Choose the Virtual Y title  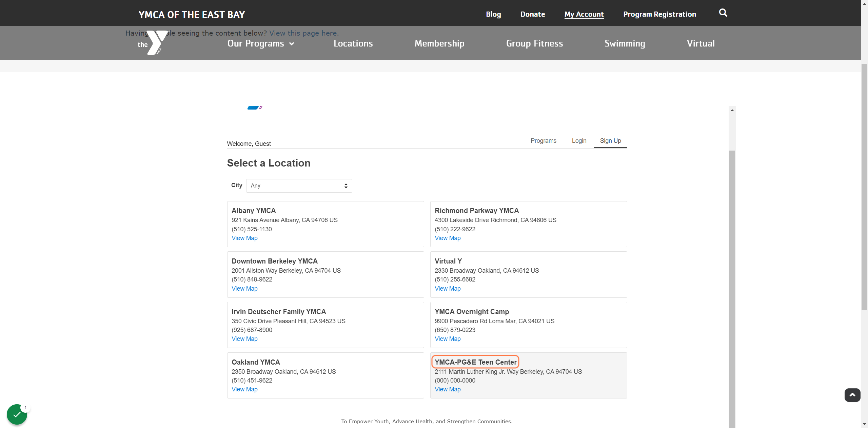448,261
